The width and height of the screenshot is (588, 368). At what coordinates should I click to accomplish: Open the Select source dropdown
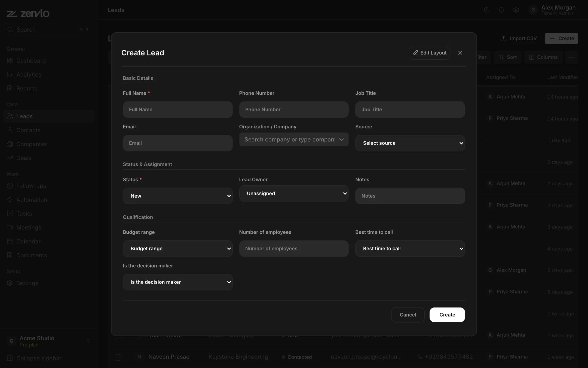(410, 143)
